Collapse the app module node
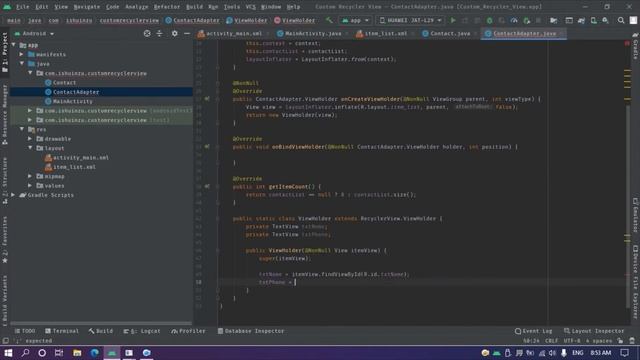The image size is (640, 360). (x=14, y=45)
